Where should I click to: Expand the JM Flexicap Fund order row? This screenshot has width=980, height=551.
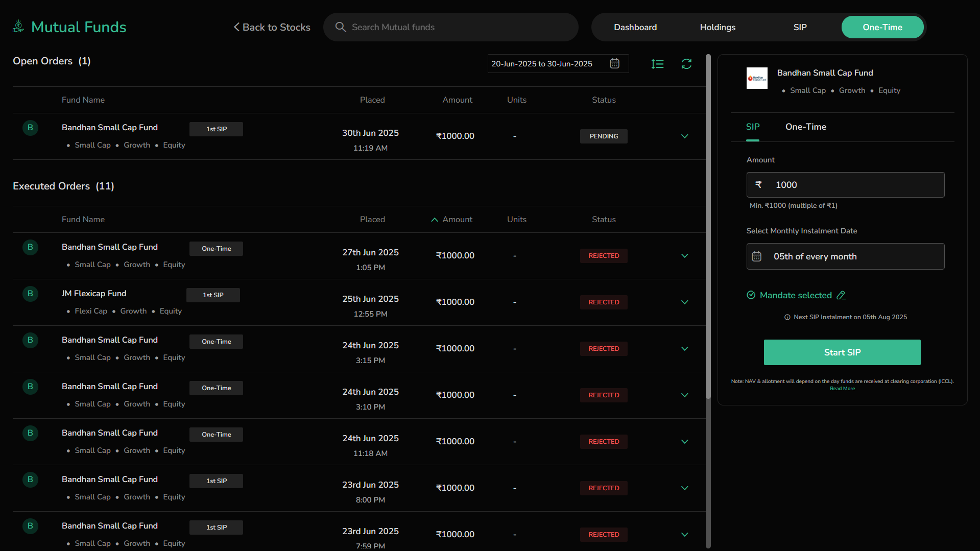click(x=685, y=302)
